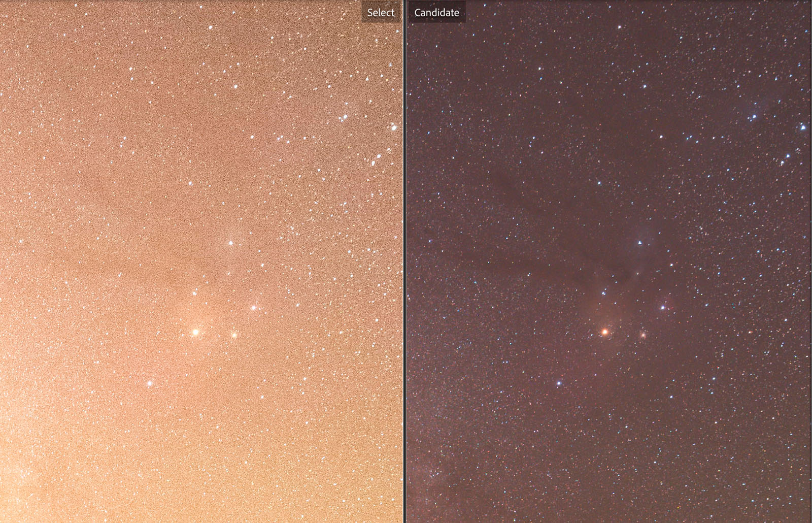Click the pinkish star above the cluster in Candidate
This screenshot has width=812, height=523.
[663, 307]
